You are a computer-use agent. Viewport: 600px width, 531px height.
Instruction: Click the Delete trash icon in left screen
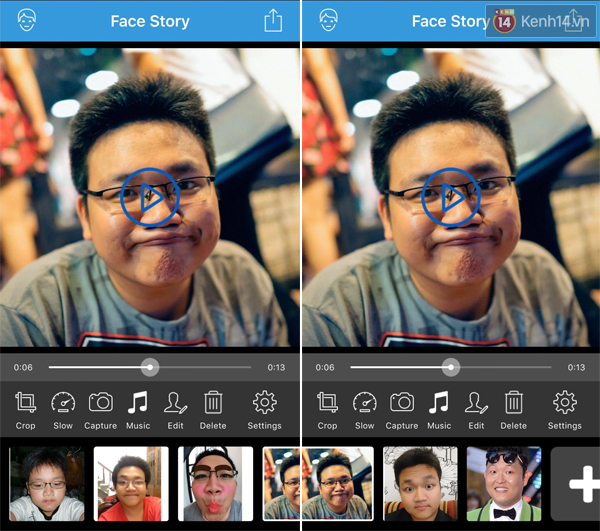(x=213, y=410)
